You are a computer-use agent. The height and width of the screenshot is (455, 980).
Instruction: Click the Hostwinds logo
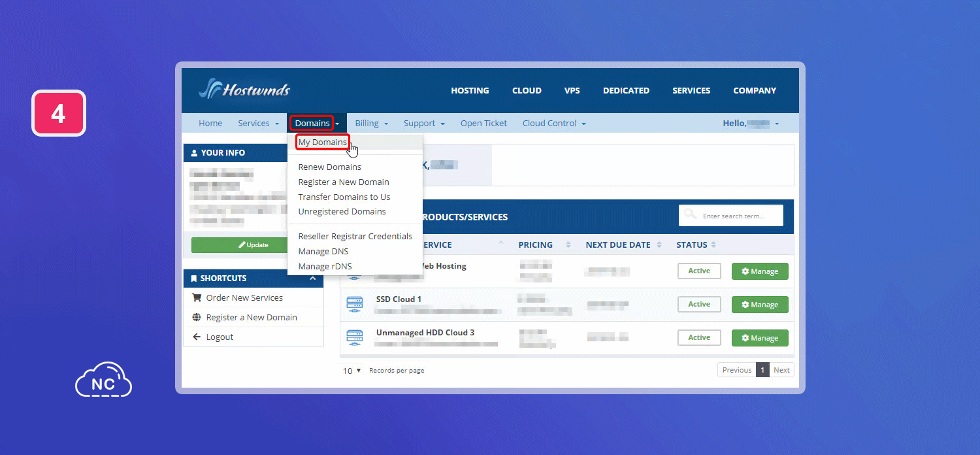click(244, 89)
